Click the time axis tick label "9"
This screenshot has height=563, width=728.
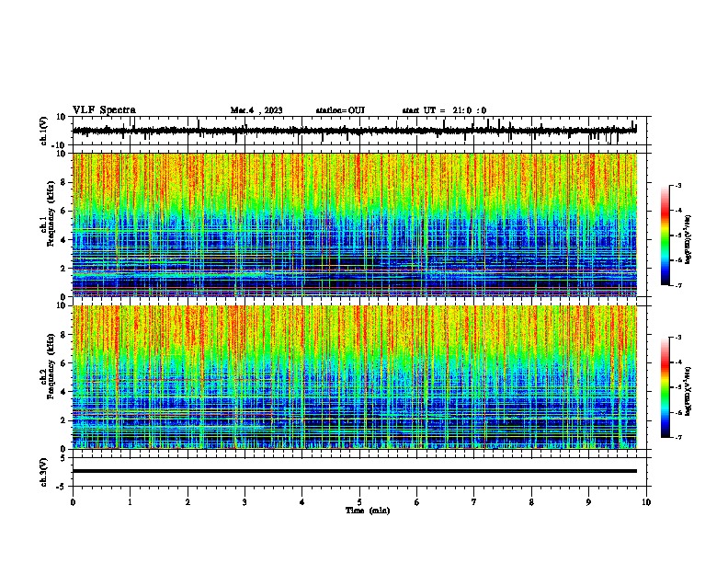(588, 502)
